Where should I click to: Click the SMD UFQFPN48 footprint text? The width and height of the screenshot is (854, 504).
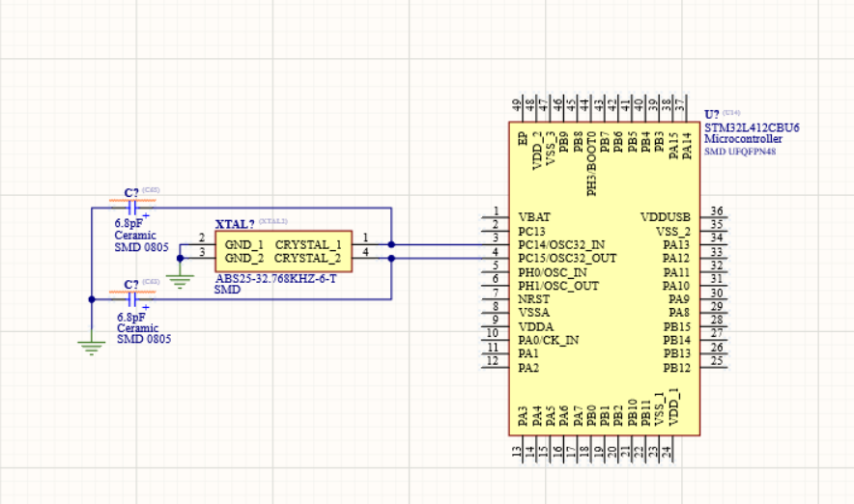(x=740, y=152)
